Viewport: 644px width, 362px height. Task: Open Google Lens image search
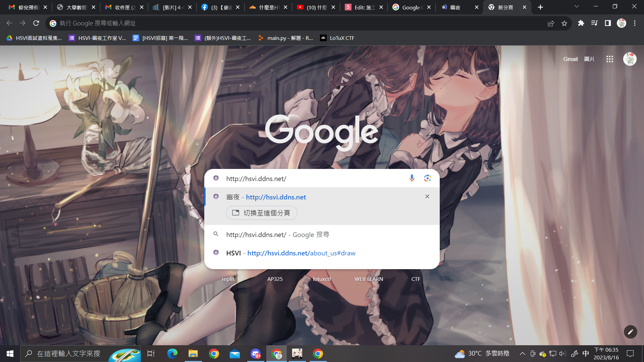coord(427,178)
